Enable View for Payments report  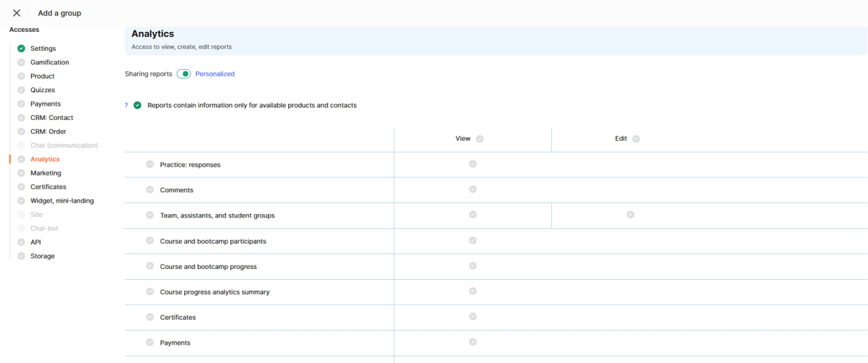[x=473, y=342]
